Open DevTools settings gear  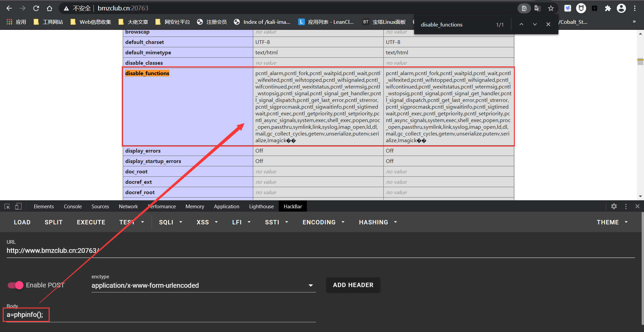[x=614, y=206]
